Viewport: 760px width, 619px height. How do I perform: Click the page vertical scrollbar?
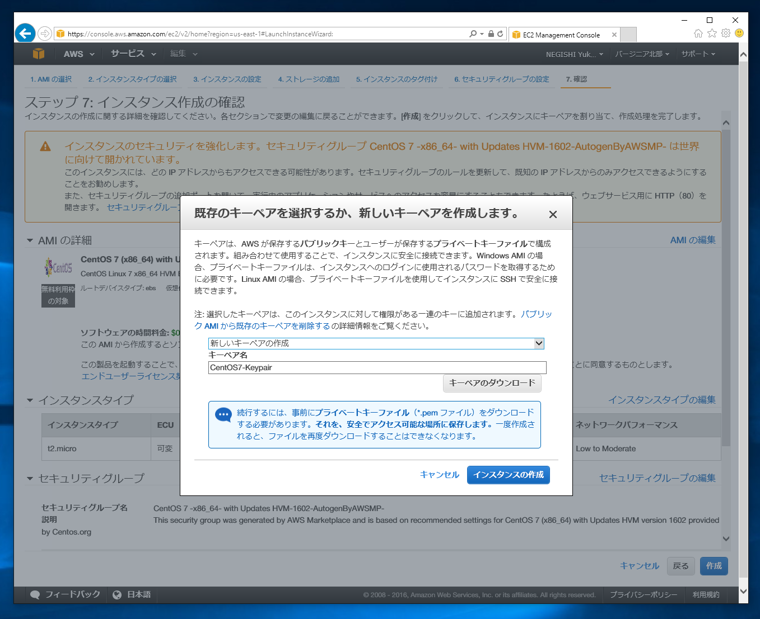(744, 323)
